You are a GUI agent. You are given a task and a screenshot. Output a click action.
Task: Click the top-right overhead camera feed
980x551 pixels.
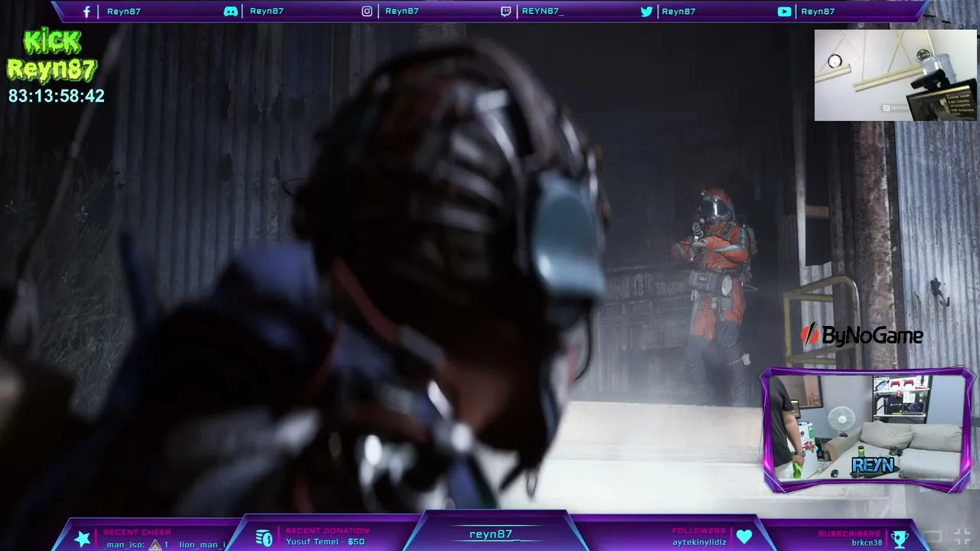pyautogui.click(x=895, y=75)
